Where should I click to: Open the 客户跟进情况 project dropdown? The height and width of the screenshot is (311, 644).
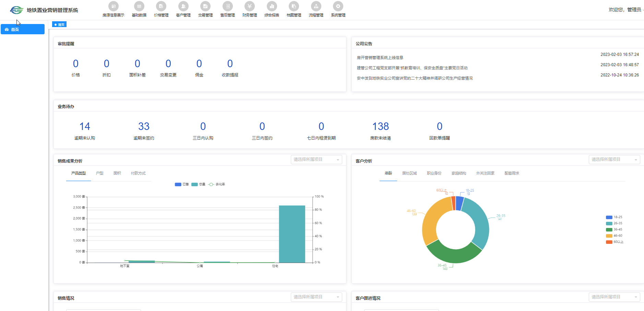point(614,297)
